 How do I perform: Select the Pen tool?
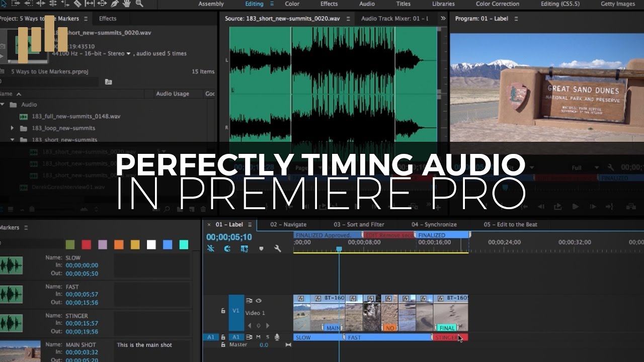[x=115, y=4]
